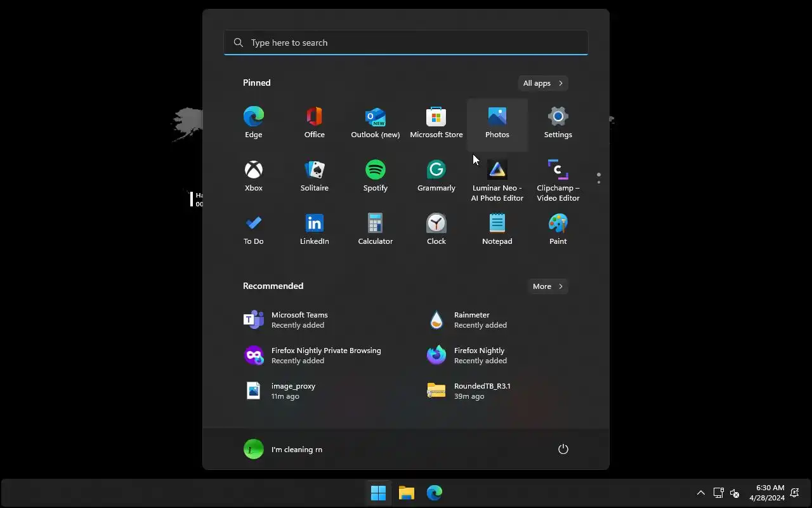The height and width of the screenshot is (508, 812).
Task: Launch Notepad from pinned apps
Action: 497,231
